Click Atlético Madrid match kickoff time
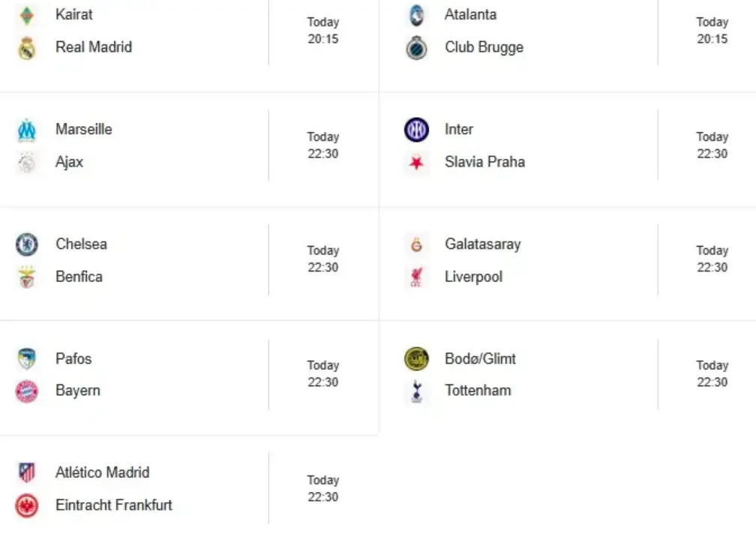Viewport: 756px width, 538px height. tap(322, 488)
